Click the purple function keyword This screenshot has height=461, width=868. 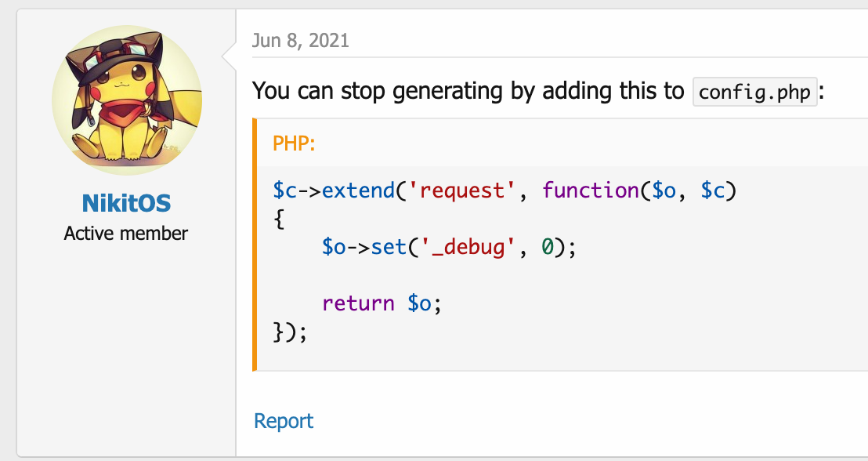(x=591, y=191)
